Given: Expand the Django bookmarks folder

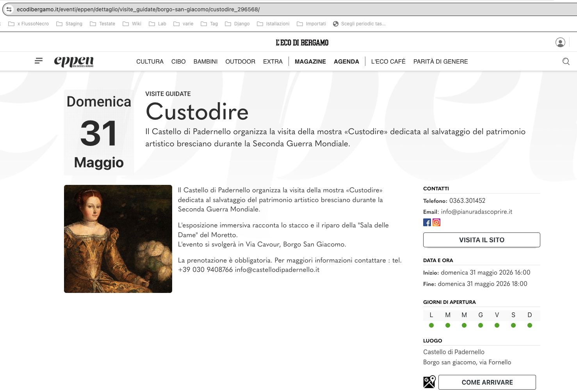Looking at the screenshot, I should tap(237, 24).
